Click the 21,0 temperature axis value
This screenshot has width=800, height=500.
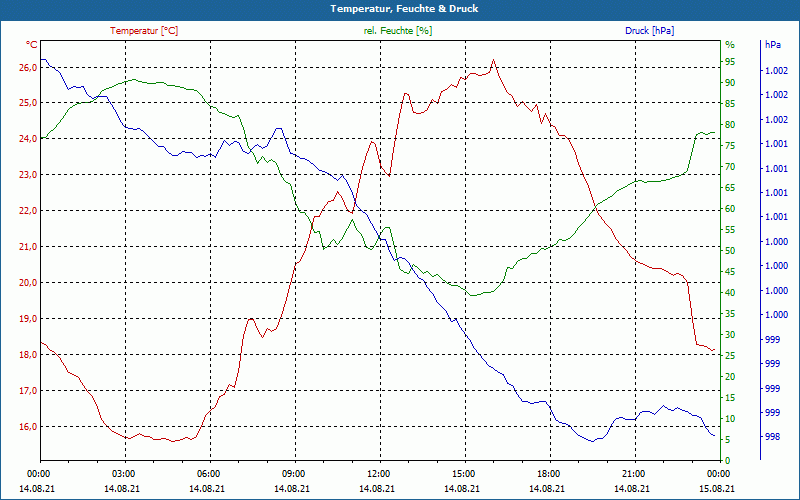pos(28,247)
